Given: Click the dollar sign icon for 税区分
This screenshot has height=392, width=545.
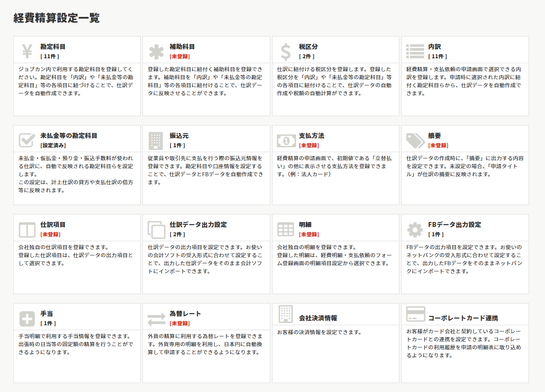Looking at the screenshot, I should 285,52.
